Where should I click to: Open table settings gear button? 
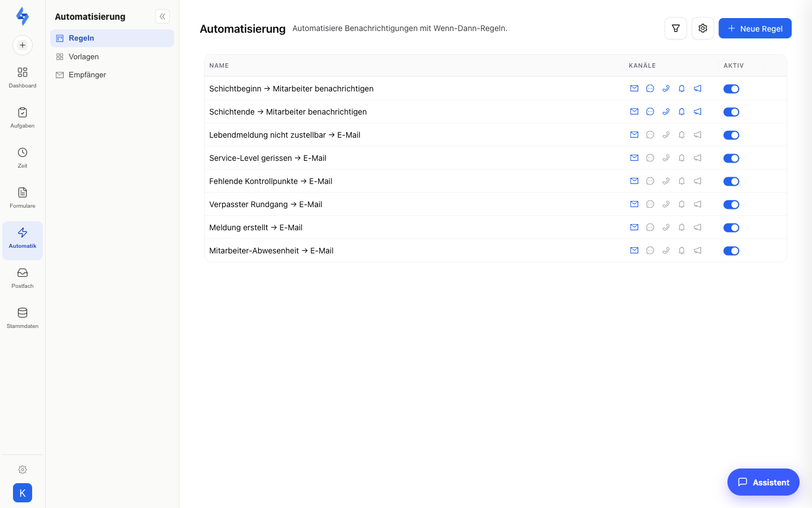click(x=703, y=28)
